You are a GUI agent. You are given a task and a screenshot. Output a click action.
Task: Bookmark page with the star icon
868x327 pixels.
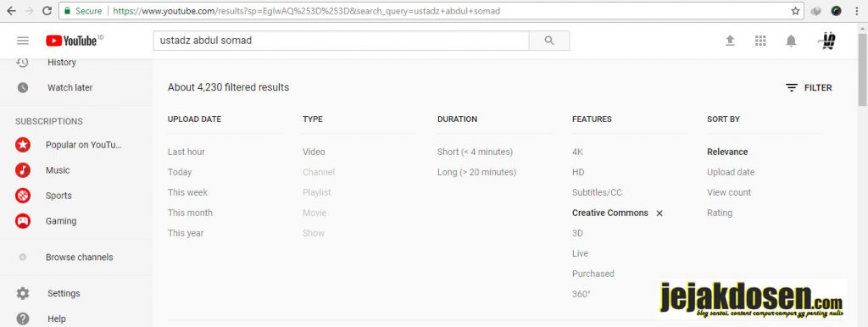(x=795, y=10)
